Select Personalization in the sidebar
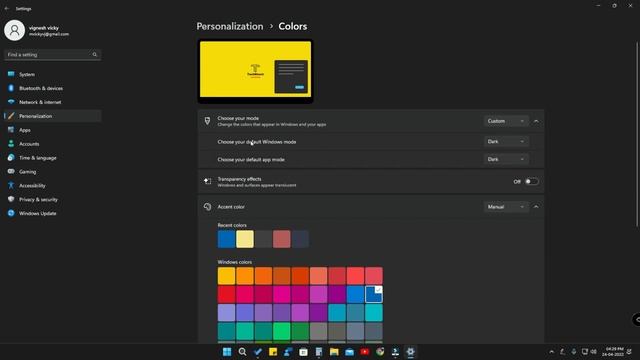640x360 pixels. (x=52, y=116)
